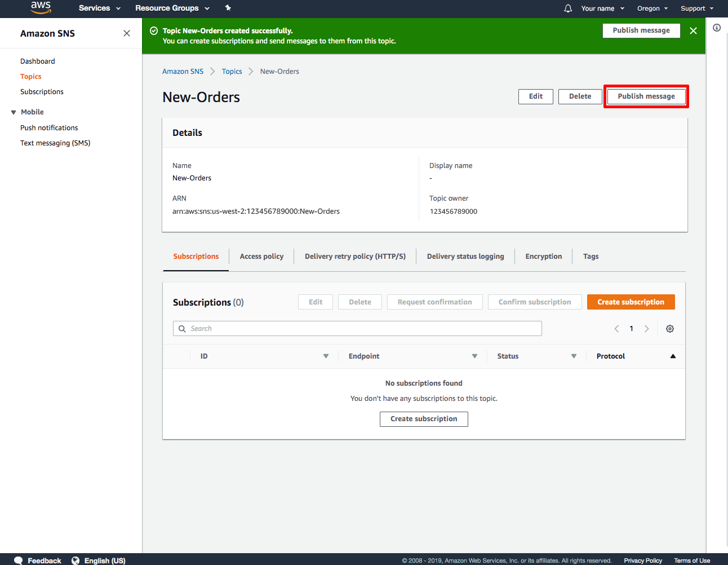The width and height of the screenshot is (728, 565).
Task: Click the orange Create subscription button
Action: point(631,302)
